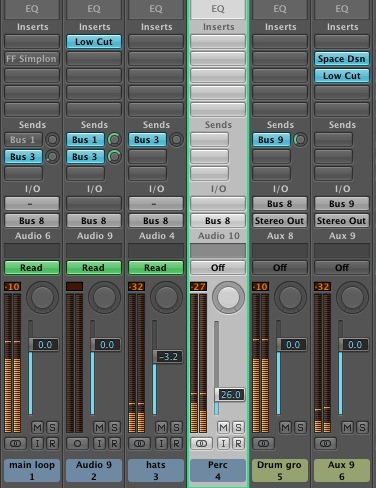Solo the hats channel

coord(176,427)
